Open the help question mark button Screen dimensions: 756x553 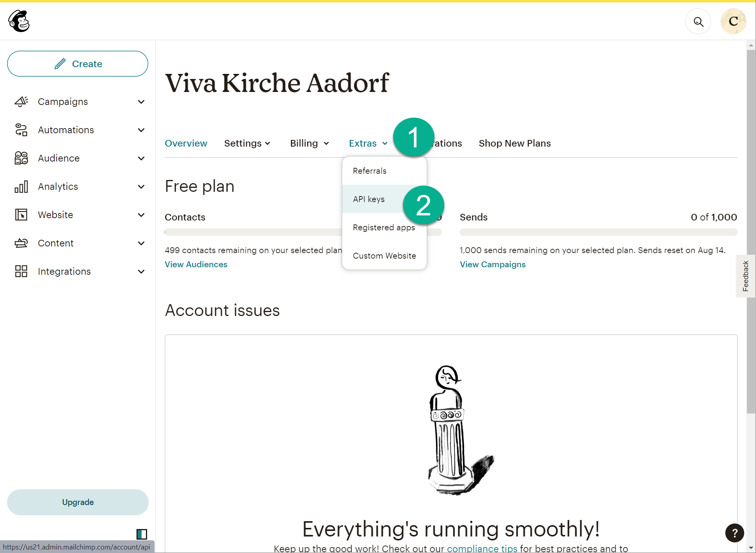[x=734, y=533]
